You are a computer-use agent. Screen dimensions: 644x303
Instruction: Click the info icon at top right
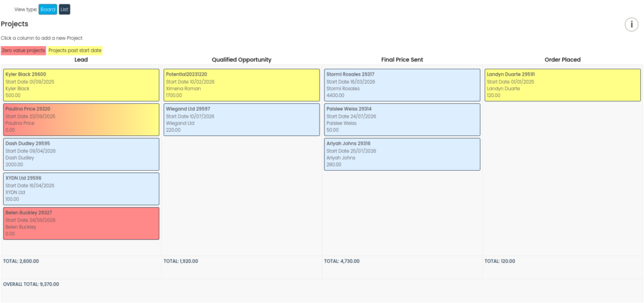pyautogui.click(x=631, y=25)
